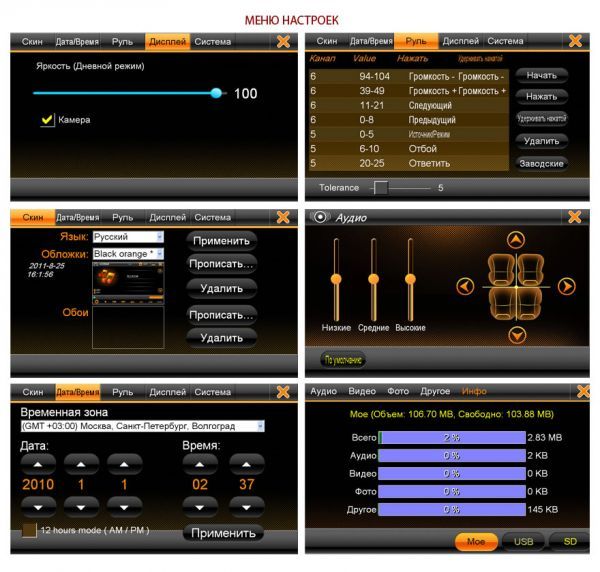Shift audio balance left with left arrow

pos(465,286)
